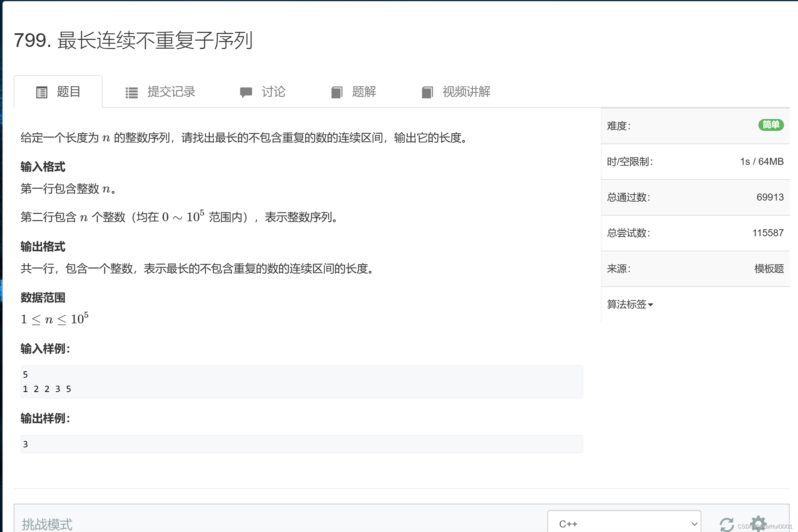
Task: Open the 题目 tab
Action: coord(68,92)
